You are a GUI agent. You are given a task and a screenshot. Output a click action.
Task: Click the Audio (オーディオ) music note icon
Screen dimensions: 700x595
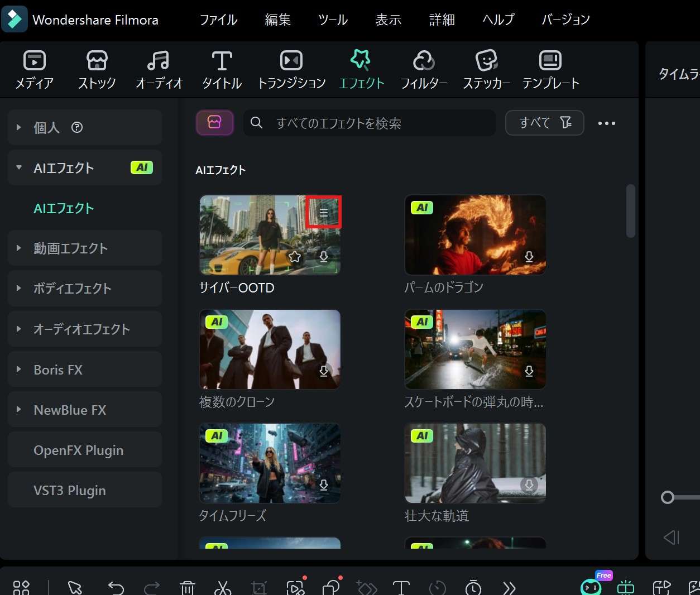tap(159, 60)
